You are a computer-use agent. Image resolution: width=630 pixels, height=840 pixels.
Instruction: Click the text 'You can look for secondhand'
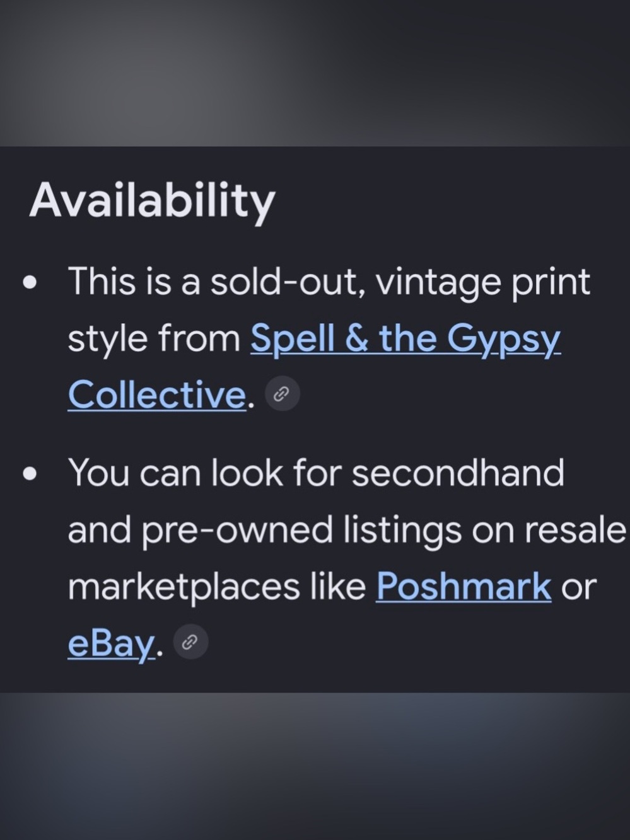click(315, 473)
